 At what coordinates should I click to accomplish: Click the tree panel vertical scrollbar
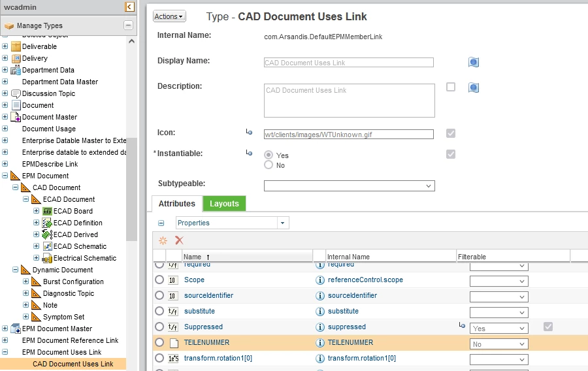click(131, 189)
